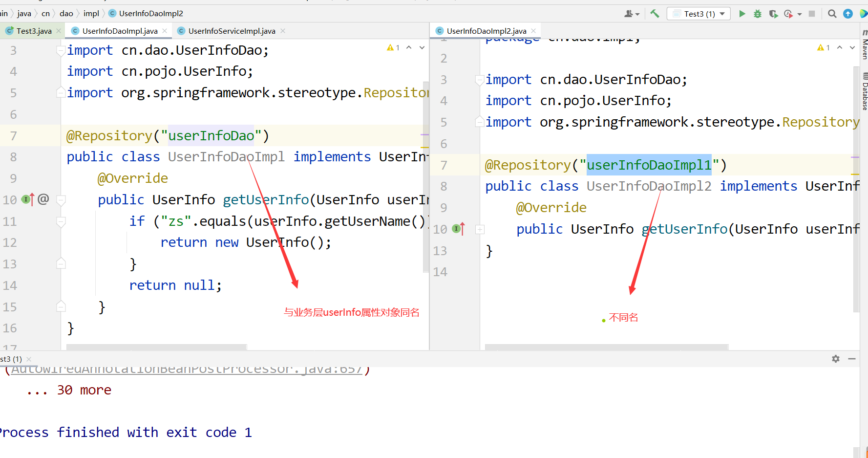
Task: Click line number 12 in the left editor gutter
Action: click(10, 243)
